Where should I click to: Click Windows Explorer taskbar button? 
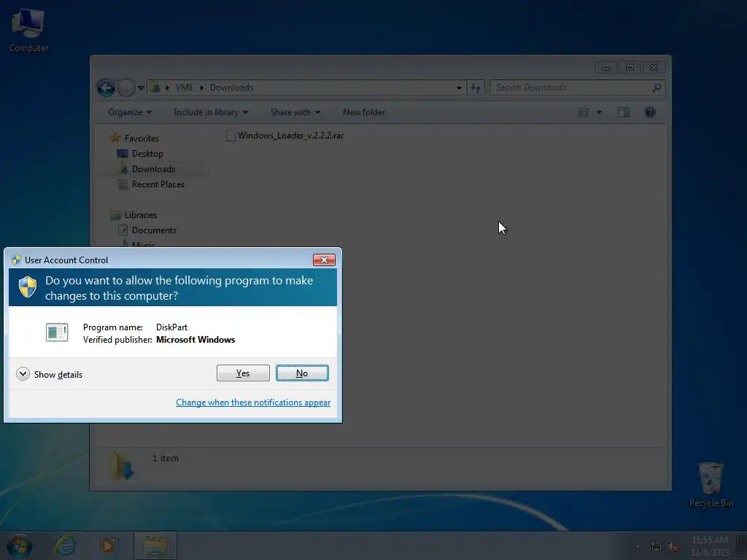click(155, 545)
